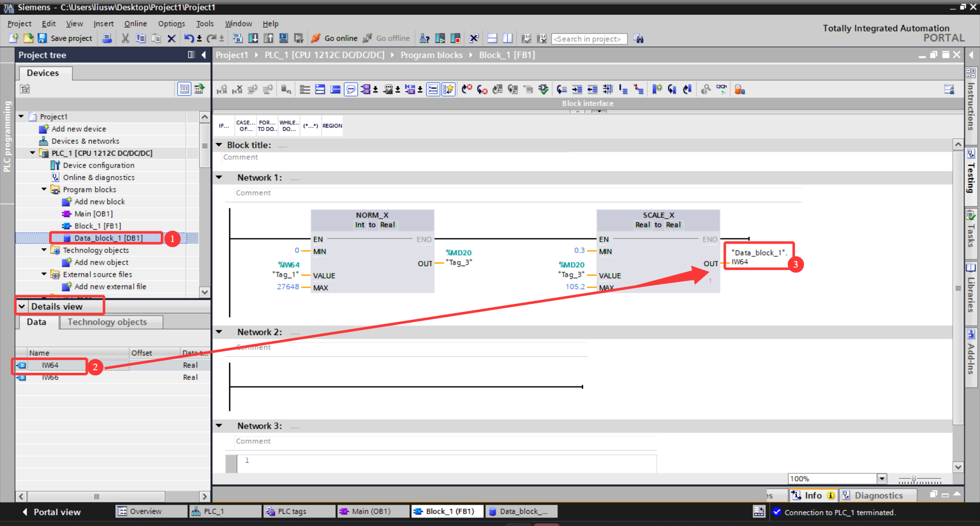Open the Project menu
Image resolution: width=980 pixels, height=526 pixels.
19,23
